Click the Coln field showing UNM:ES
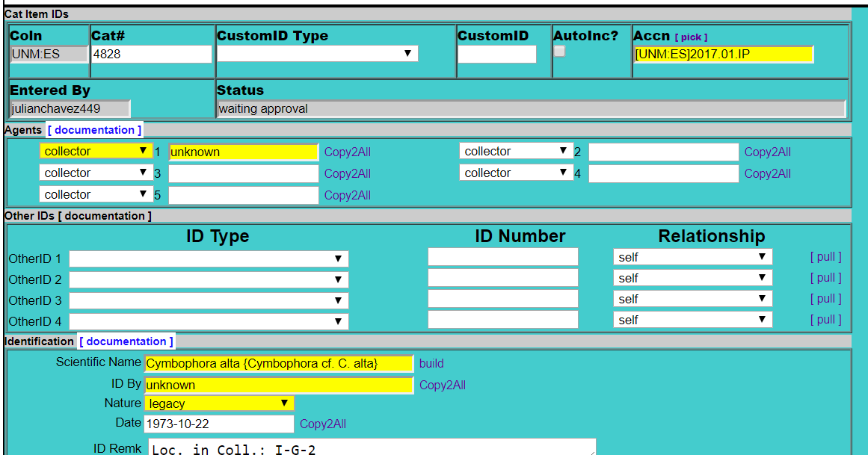The image size is (868, 455). point(49,55)
